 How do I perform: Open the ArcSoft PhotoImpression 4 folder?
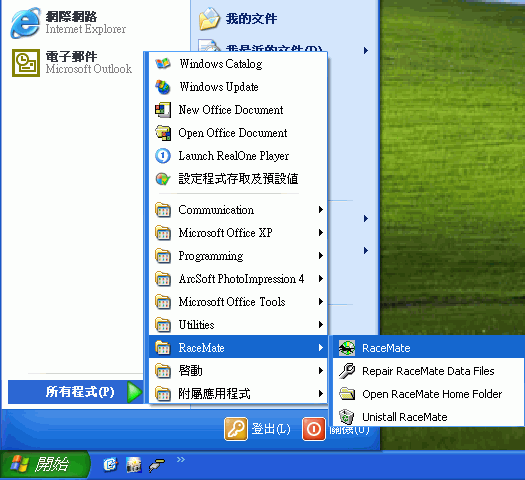click(238, 279)
